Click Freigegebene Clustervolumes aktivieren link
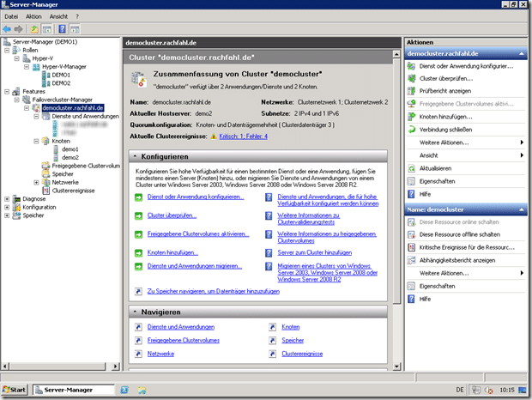 coord(198,234)
